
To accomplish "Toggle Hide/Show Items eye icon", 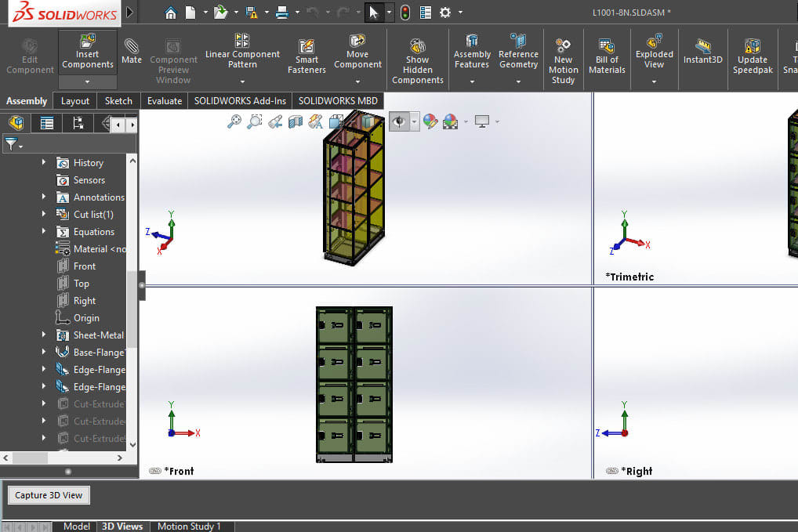I will (x=399, y=121).
